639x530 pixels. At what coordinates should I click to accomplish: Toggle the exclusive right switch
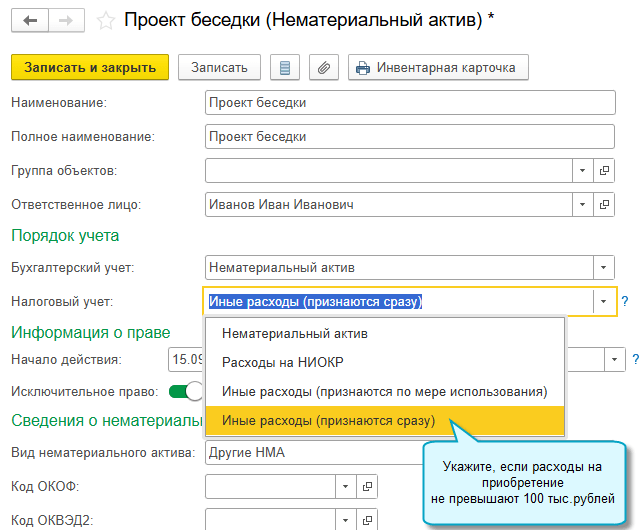pos(180,391)
